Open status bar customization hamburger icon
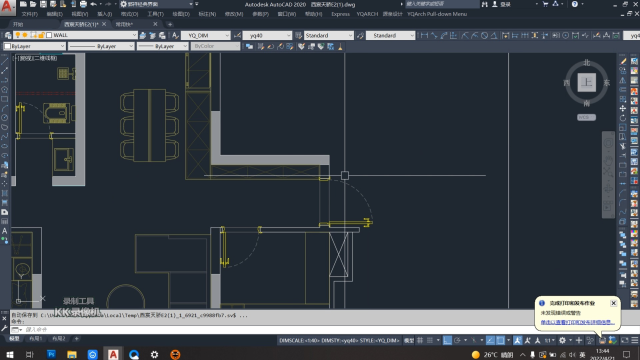The height and width of the screenshot is (360, 640). 635,340
